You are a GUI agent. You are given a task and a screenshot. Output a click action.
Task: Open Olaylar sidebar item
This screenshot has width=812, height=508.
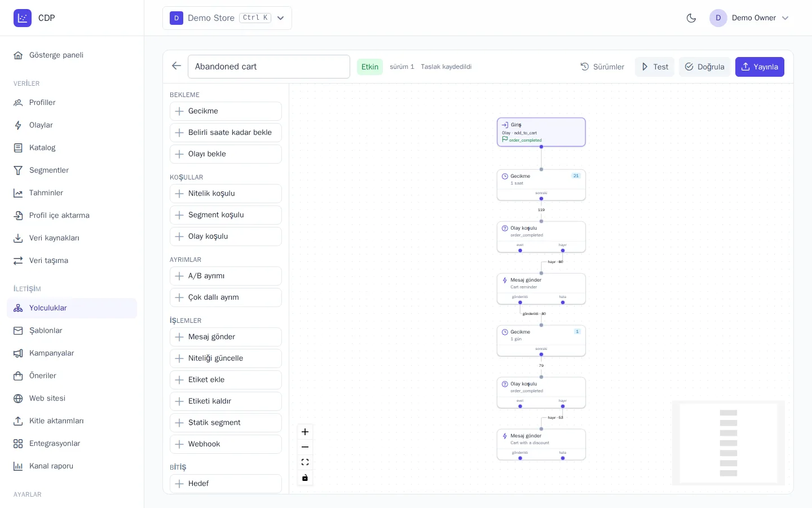click(x=72, y=125)
